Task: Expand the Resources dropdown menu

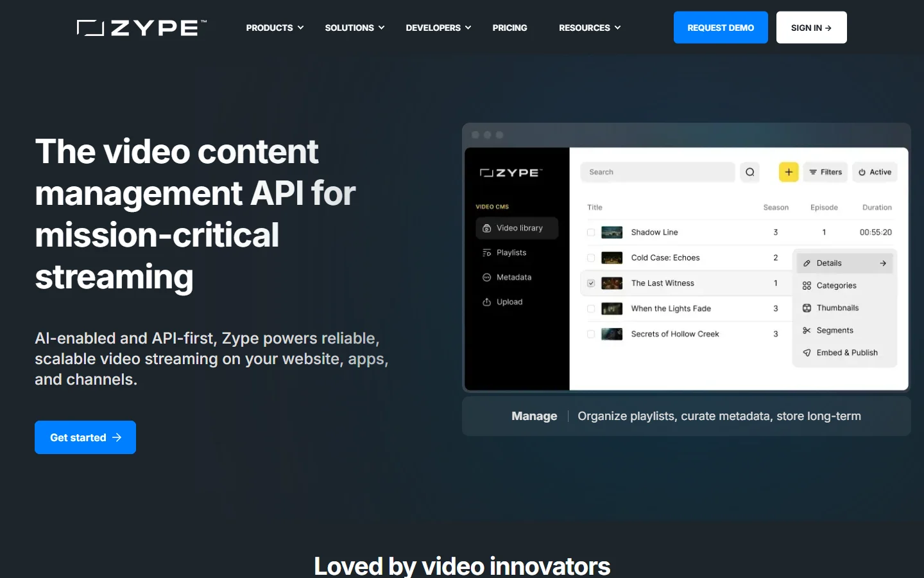Action: tap(590, 28)
